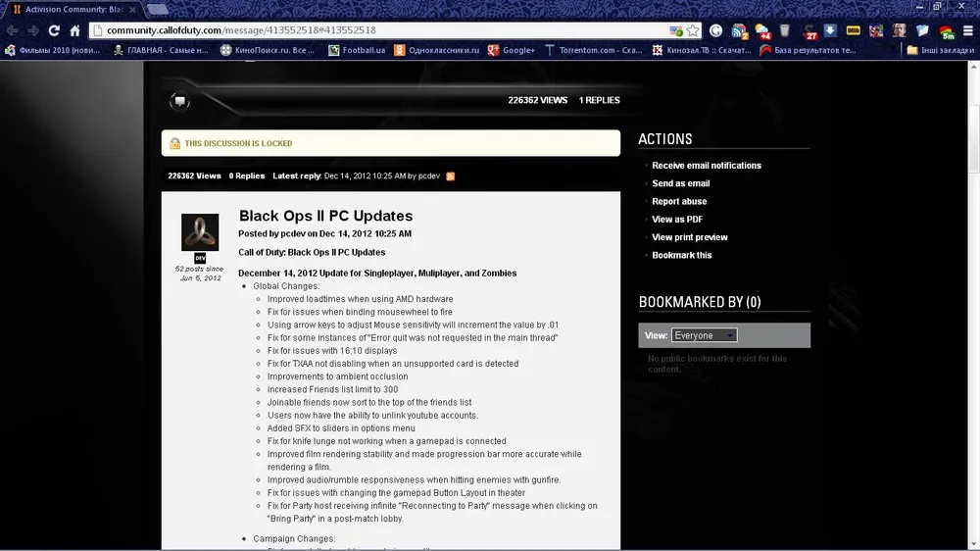Click the 1 REPLIES header text
980x551 pixels.
[x=599, y=100]
